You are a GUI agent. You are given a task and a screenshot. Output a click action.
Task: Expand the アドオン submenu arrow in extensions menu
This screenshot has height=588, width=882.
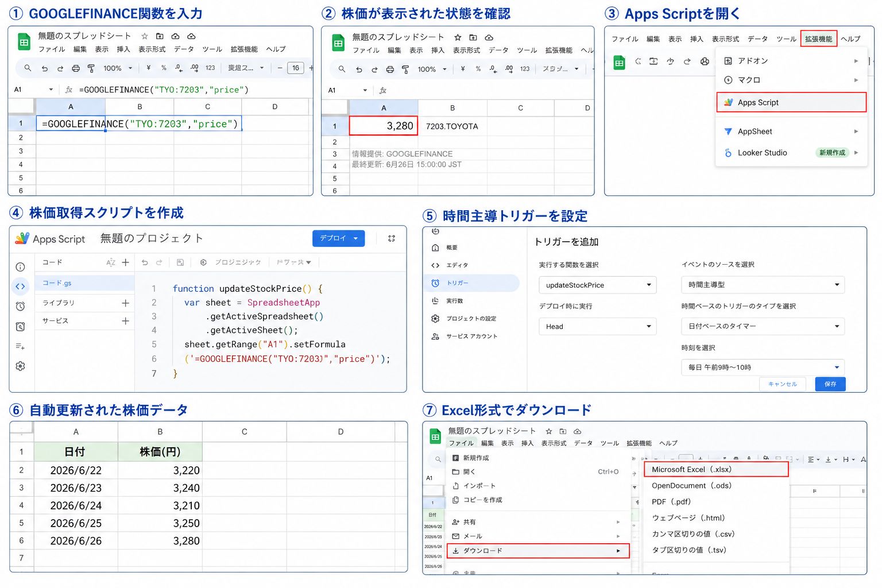[856, 61]
